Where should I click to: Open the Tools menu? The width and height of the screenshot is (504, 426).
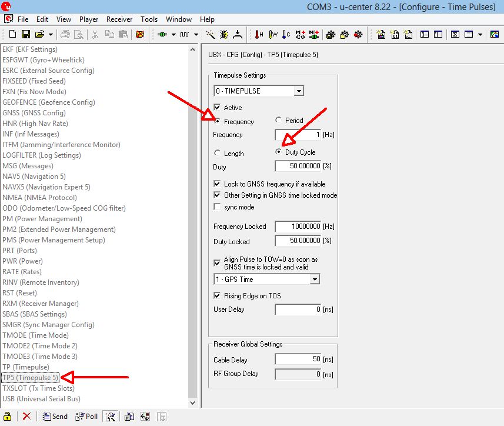[149, 19]
